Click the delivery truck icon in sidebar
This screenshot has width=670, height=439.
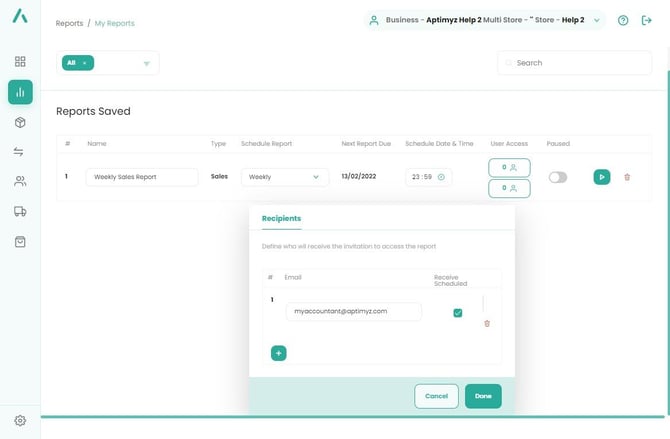(20, 212)
